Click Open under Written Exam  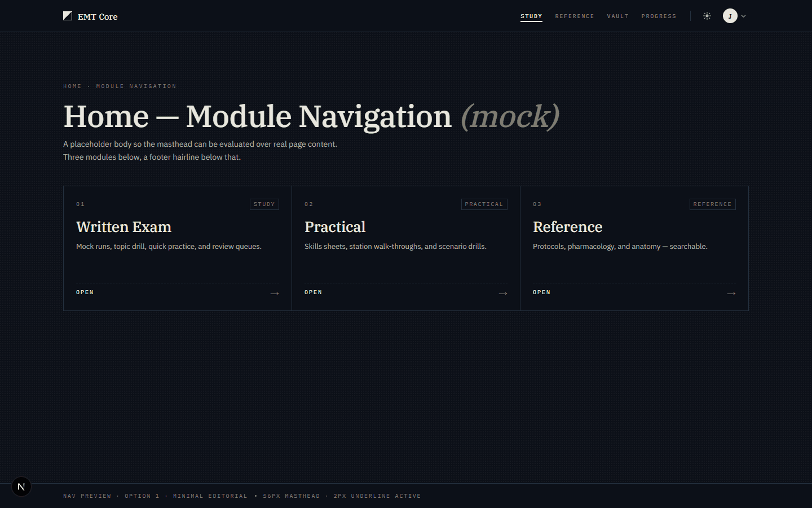(85, 292)
